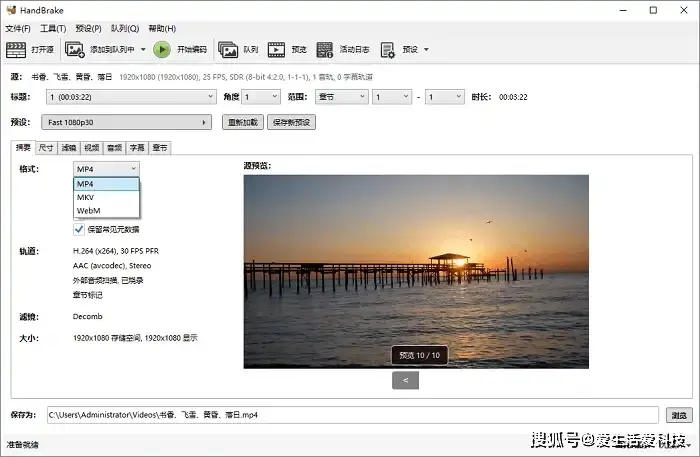Switch to the Subtitles tab

(137, 148)
